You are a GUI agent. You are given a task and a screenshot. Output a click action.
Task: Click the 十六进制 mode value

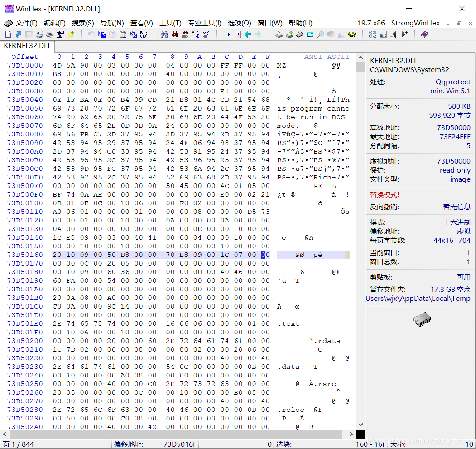pyautogui.click(x=457, y=222)
